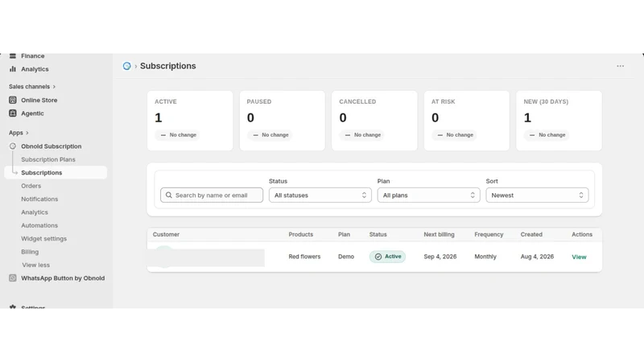Open Online Store sales channel
Screen dimensions: 644x362
pyautogui.click(x=39, y=100)
